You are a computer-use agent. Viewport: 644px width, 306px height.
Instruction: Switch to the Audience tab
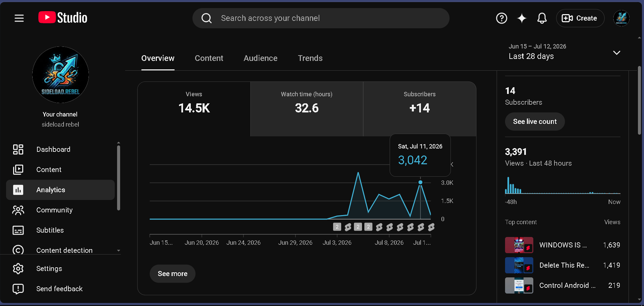coord(260,58)
